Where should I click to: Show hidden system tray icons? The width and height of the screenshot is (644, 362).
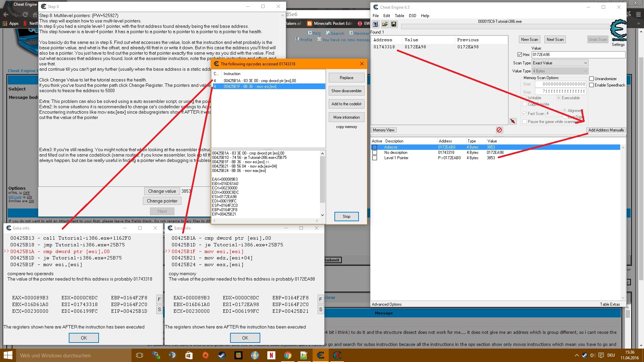pyautogui.click(x=577, y=355)
